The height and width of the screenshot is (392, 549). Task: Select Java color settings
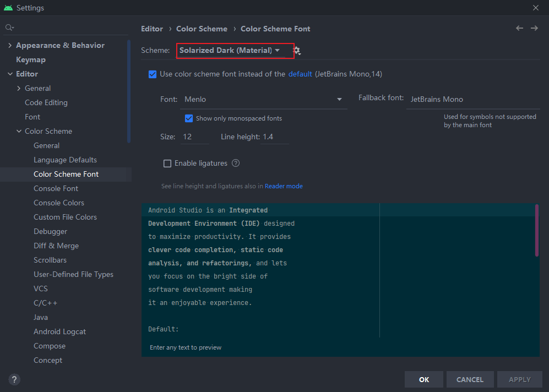(41, 318)
